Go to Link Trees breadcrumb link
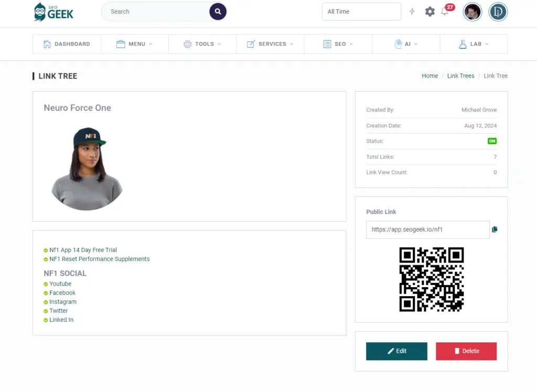The image size is (537, 392). 460,75
